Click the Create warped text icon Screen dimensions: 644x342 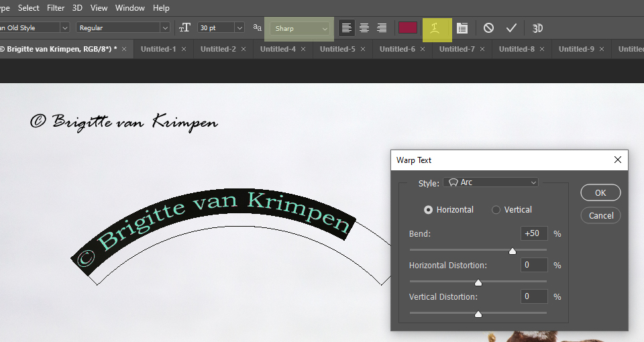436,28
